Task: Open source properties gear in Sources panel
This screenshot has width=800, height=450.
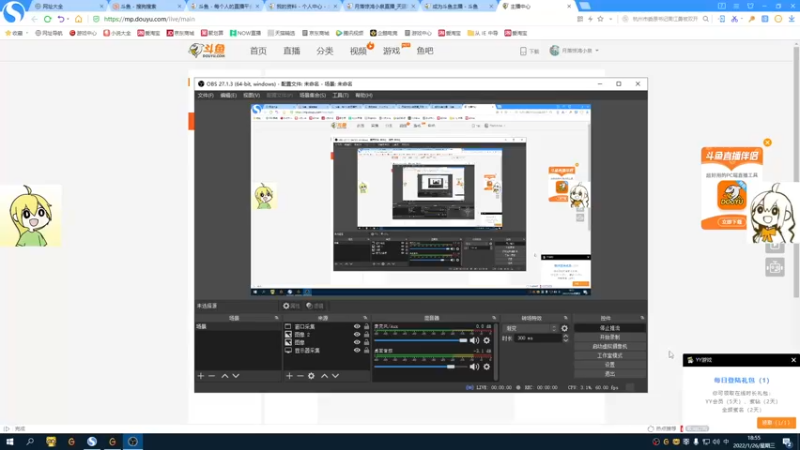Action: pos(311,376)
